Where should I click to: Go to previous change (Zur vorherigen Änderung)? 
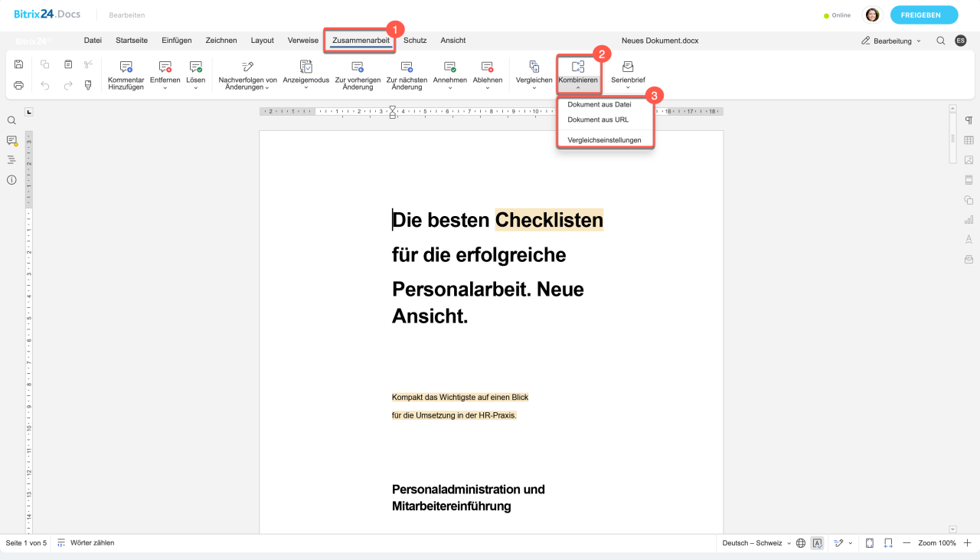[358, 74]
